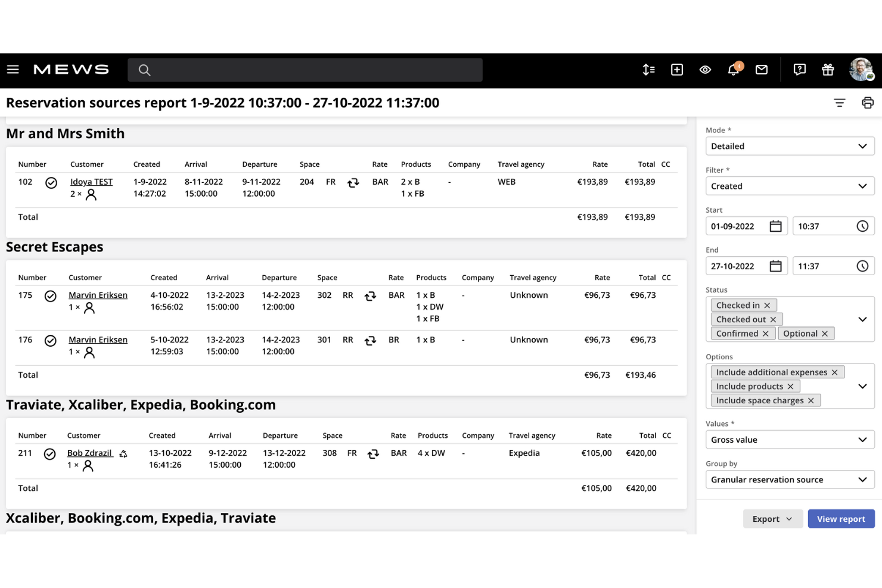882x588 pixels.
Task: Click Expedia travel agency cell
Action: click(x=524, y=453)
